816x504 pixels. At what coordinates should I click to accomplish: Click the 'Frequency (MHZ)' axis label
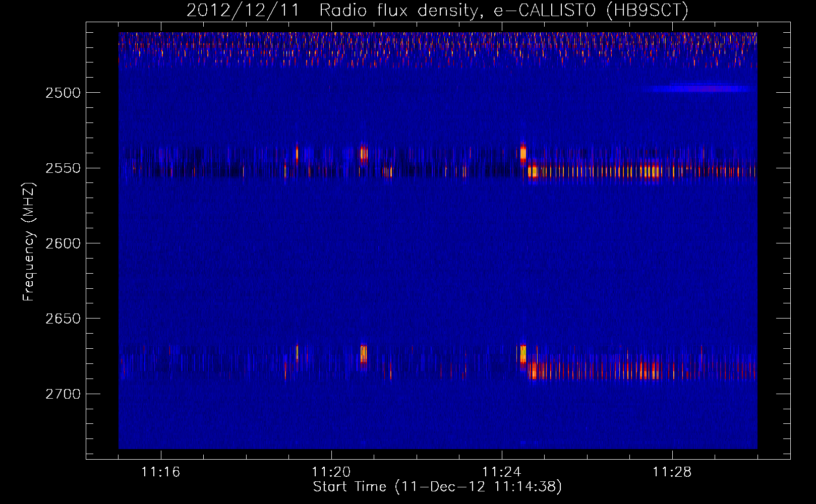pyautogui.click(x=29, y=242)
